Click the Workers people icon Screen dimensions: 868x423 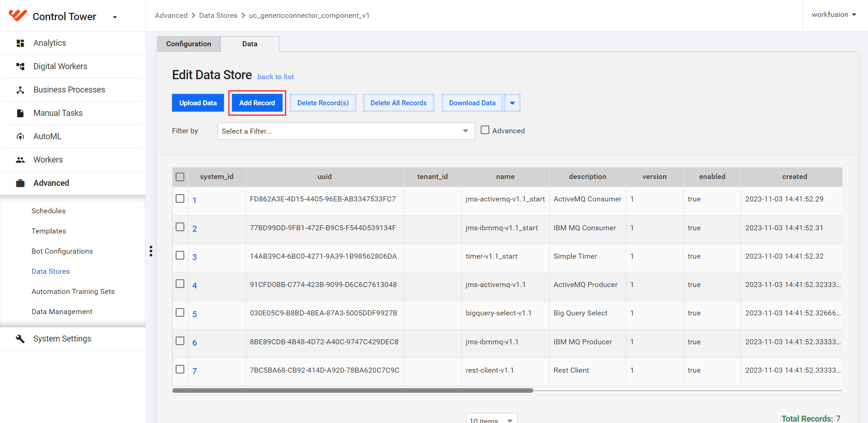tap(20, 160)
